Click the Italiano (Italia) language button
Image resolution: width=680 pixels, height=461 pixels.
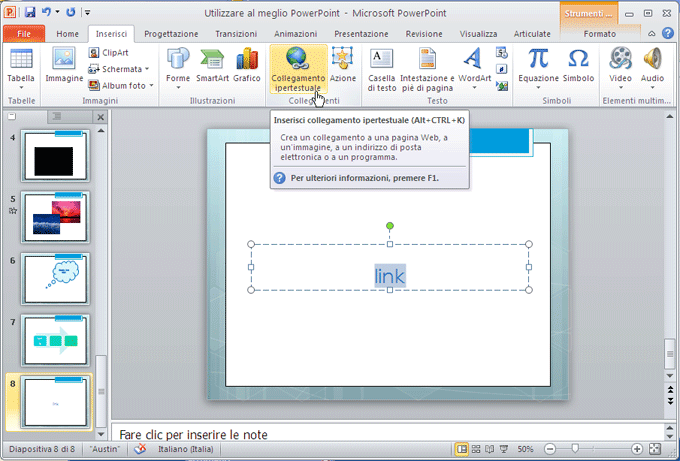point(186,449)
